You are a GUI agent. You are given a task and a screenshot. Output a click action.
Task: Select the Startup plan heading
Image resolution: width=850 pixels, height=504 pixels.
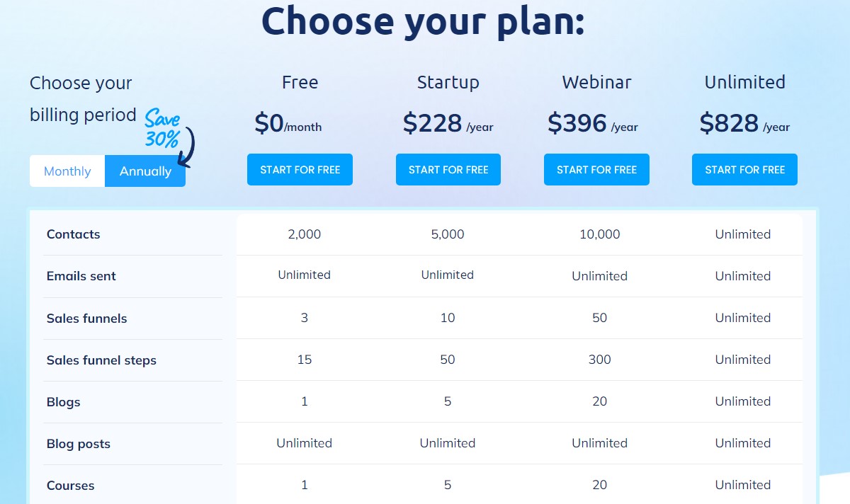[448, 82]
